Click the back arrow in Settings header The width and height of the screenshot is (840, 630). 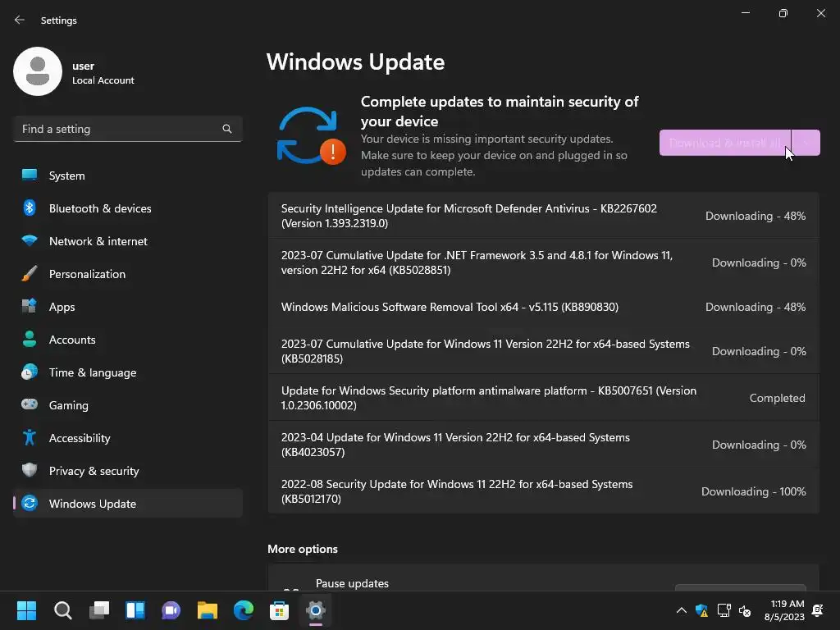pos(20,20)
